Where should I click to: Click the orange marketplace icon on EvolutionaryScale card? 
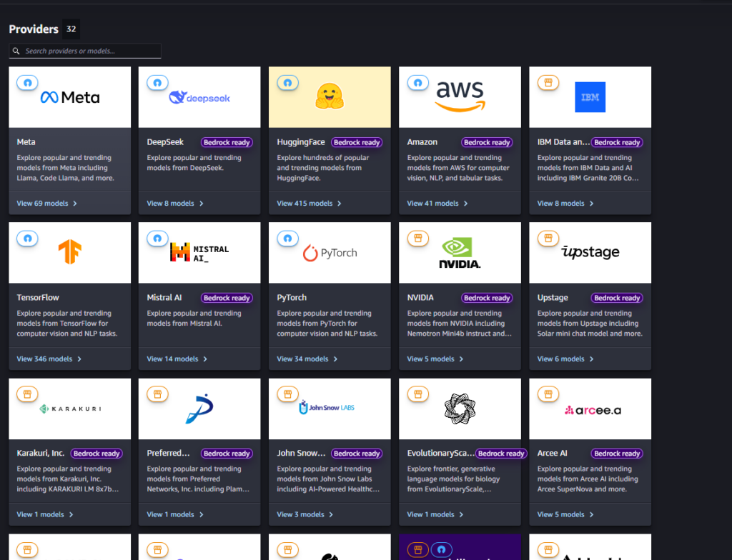[417, 394]
